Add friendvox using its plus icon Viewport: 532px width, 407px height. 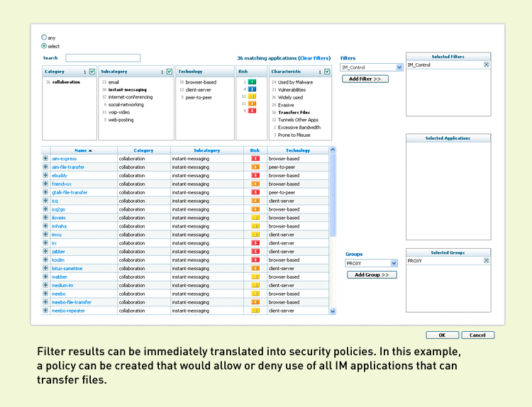45,184
